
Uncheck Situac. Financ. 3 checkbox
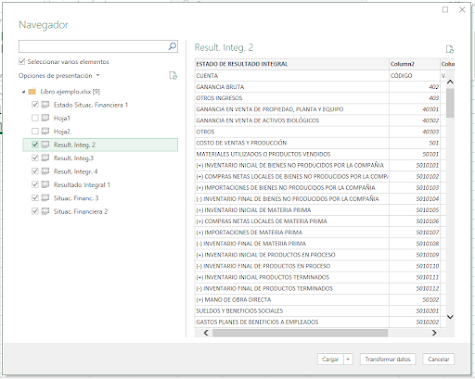point(35,198)
